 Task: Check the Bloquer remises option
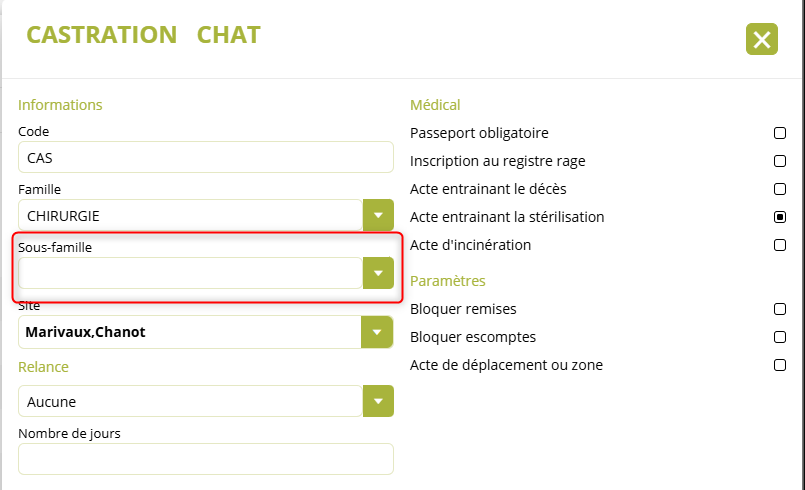pos(780,309)
